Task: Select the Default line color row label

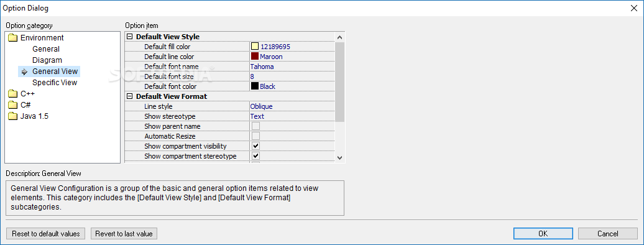Action: [169, 57]
